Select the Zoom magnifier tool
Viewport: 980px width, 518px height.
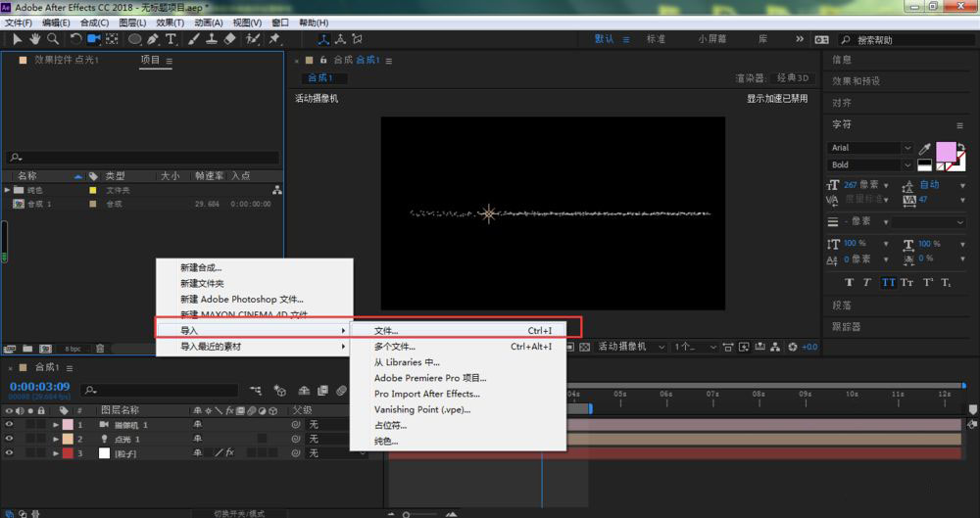tap(53, 39)
